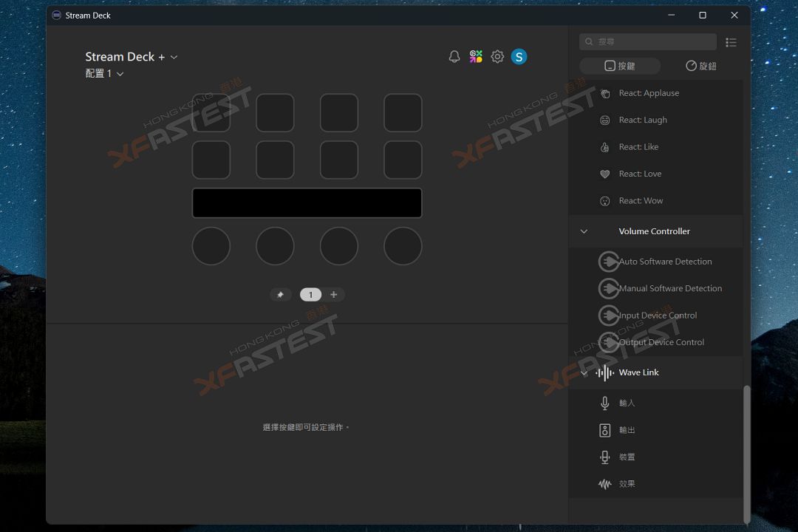Select the React: Love heart icon

point(604,174)
